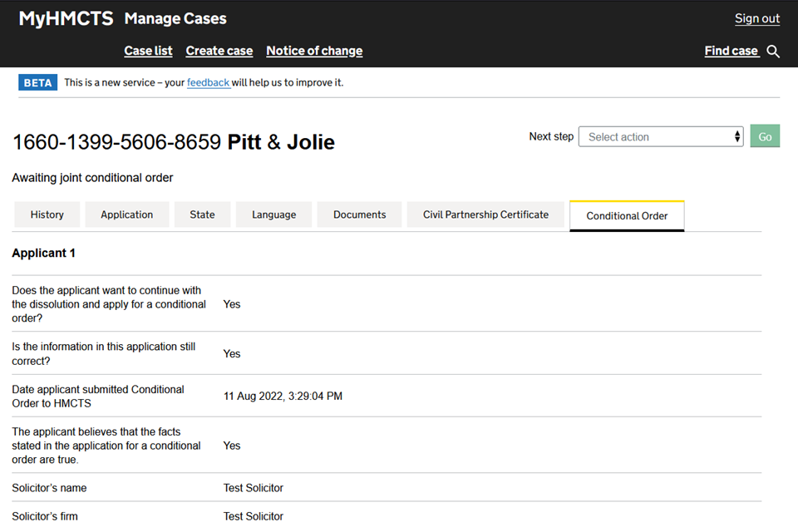
Task: Click the Select action dropdown arrows
Action: [x=737, y=137]
